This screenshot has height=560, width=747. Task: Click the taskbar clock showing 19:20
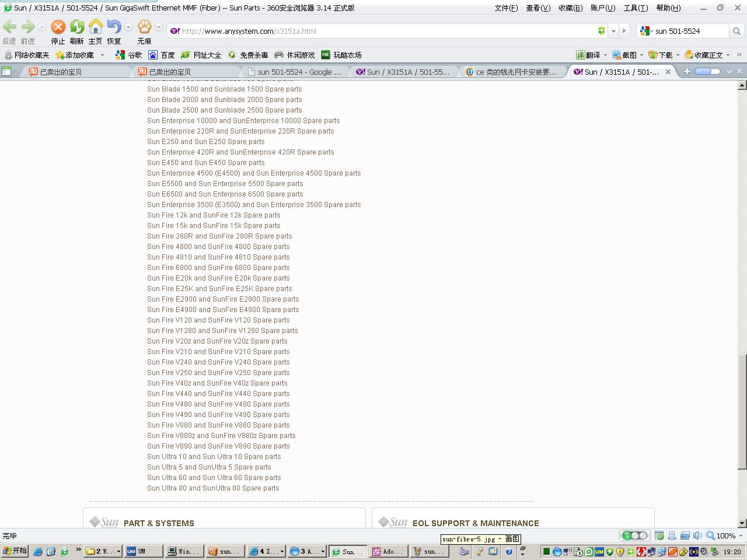(732, 551)
